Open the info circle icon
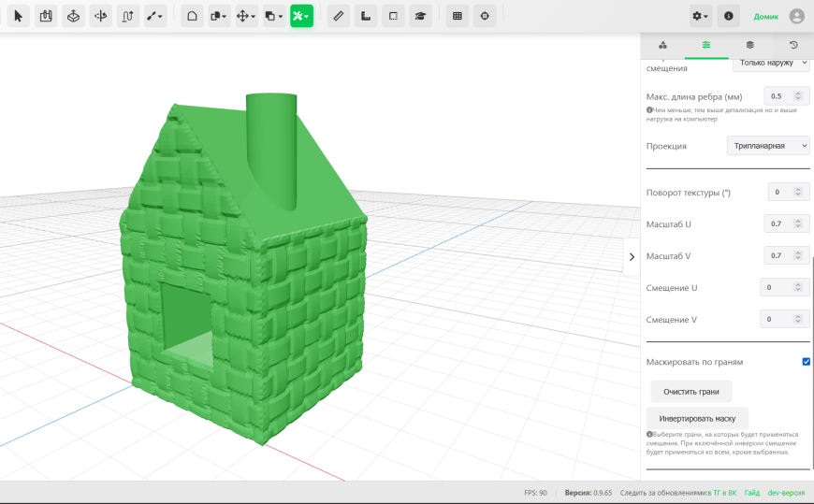Viewport: 814px width, 504px height. pos(728,16)
